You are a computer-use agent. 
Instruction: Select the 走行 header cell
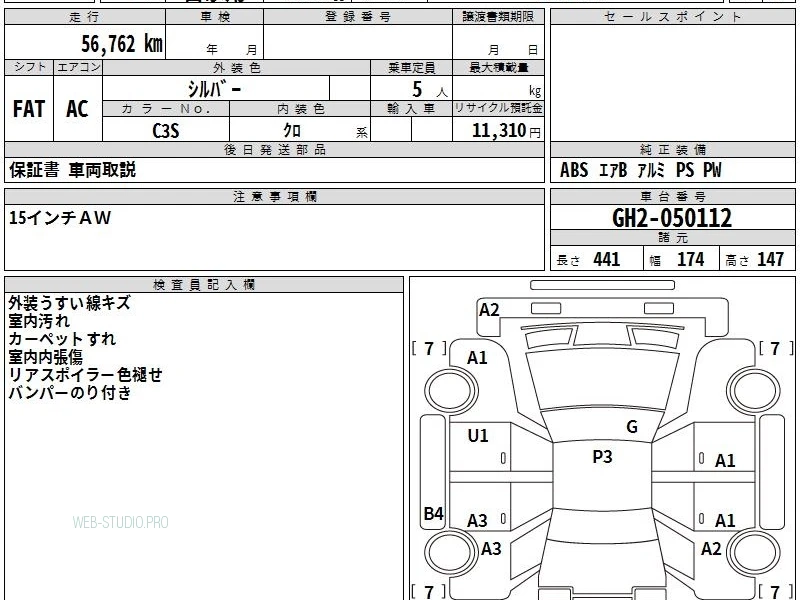(x=85, y=17)
